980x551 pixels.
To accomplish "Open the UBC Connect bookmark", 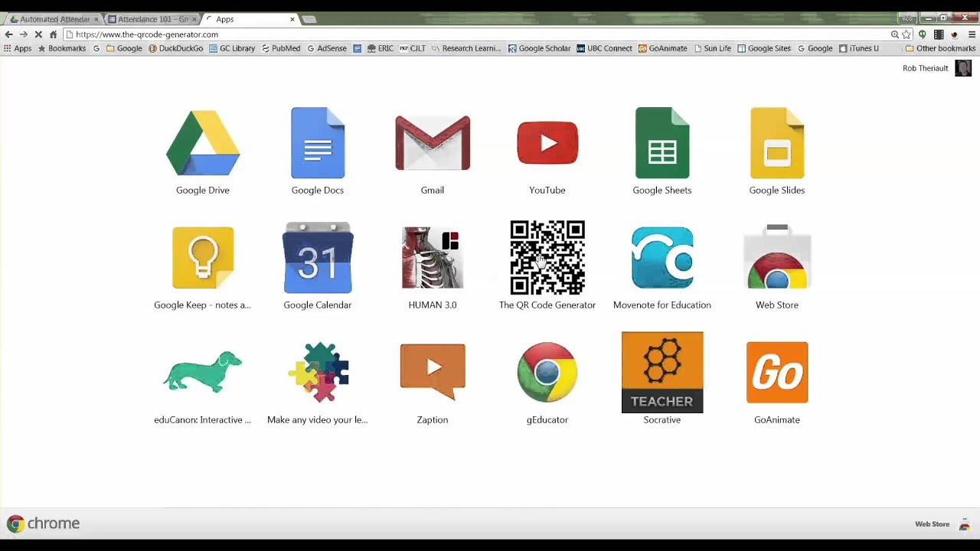I will [605, 48].
